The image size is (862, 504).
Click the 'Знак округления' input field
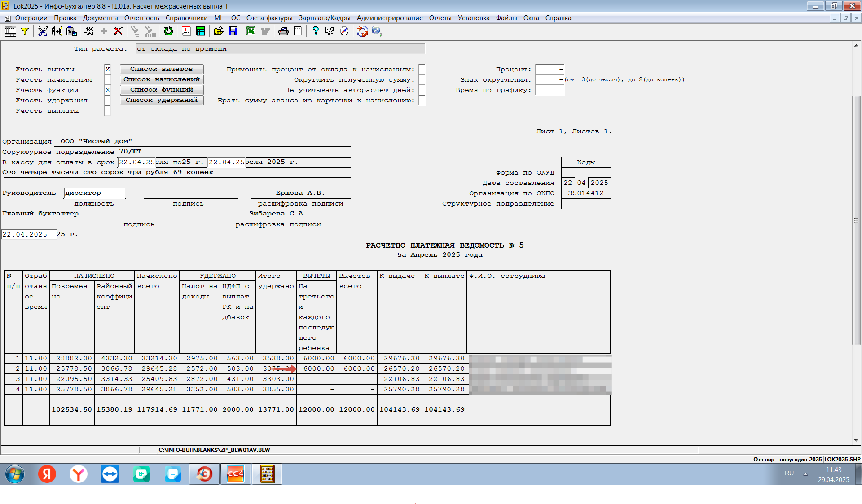[x=550, y=79]
